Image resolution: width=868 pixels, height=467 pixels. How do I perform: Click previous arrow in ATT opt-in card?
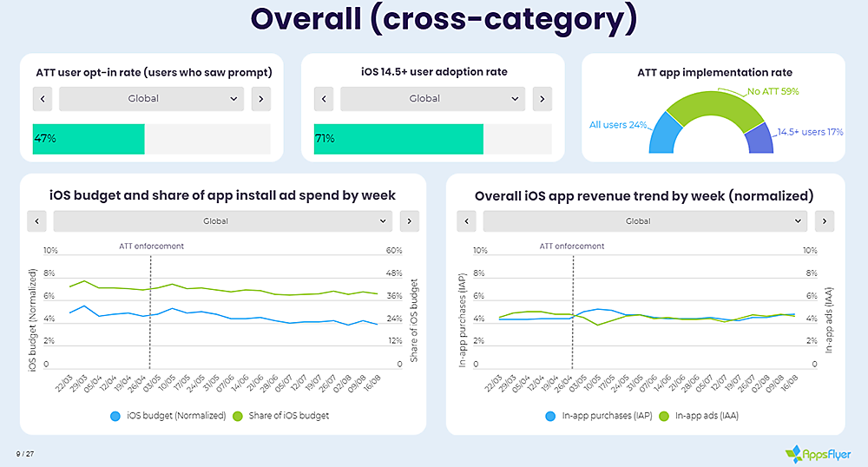[x=43, y=99]
